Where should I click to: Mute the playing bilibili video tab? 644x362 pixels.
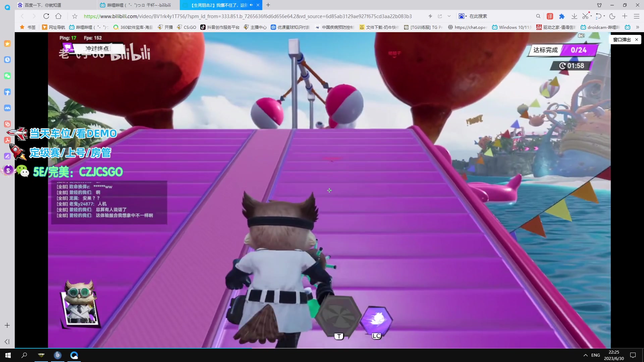tap(251, 5)
